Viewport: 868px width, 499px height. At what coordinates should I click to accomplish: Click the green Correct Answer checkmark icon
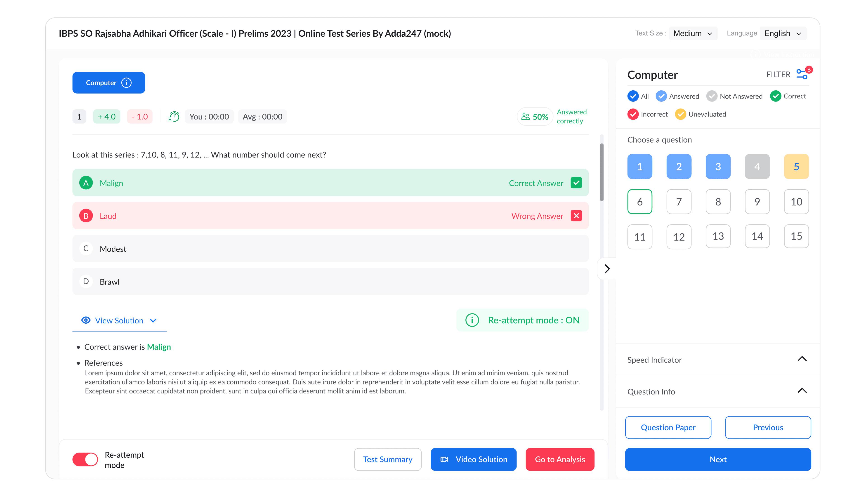pyautogui.click(x=576, y=183)
